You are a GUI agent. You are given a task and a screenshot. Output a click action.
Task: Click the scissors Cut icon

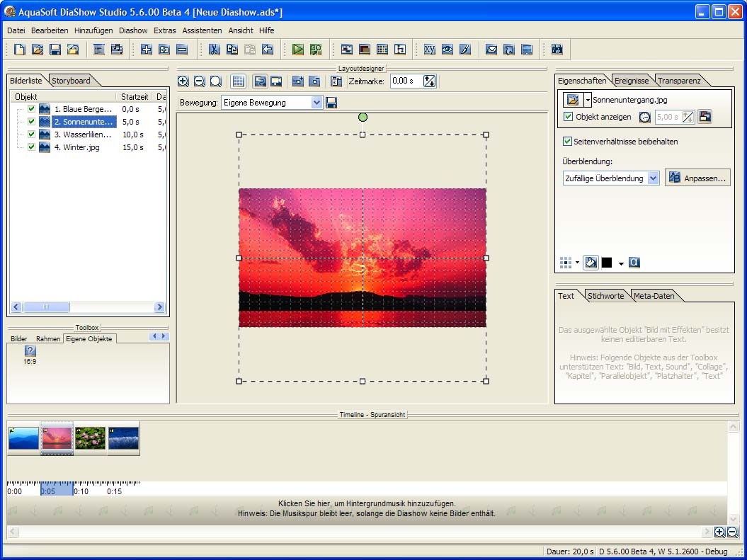pos(214,50)
